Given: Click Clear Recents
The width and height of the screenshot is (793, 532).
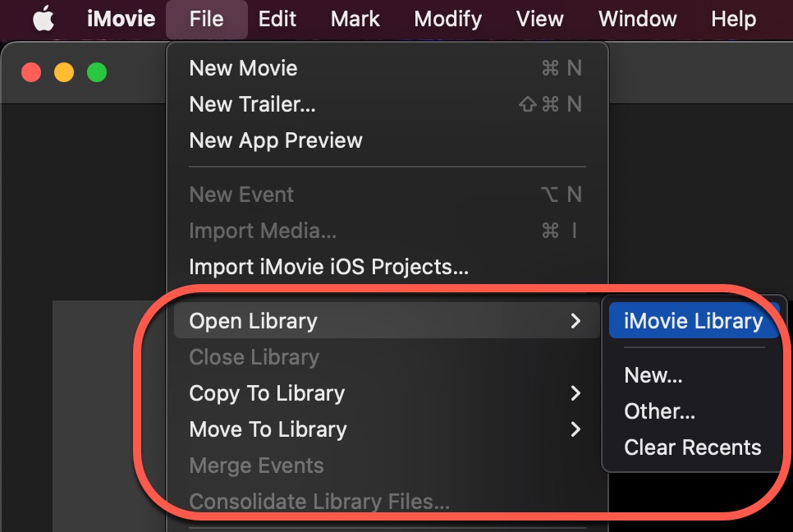Looking at the screenshot, I should tap(692, 447).
